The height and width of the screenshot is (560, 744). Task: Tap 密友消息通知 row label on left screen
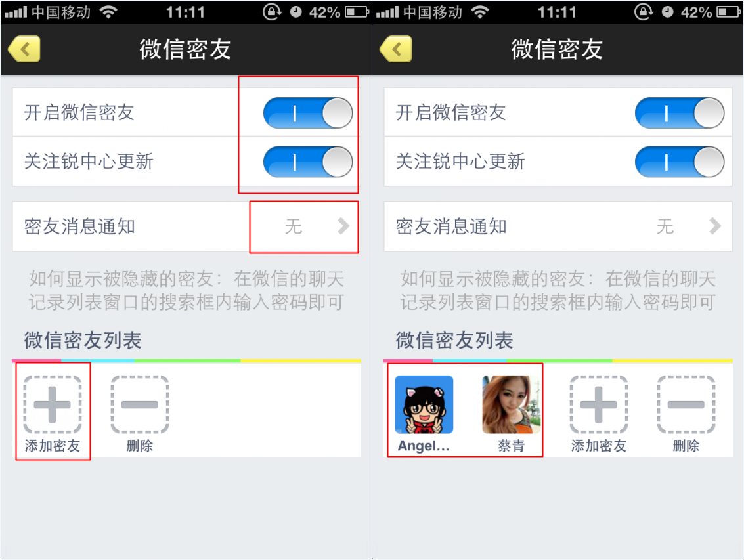79,226
